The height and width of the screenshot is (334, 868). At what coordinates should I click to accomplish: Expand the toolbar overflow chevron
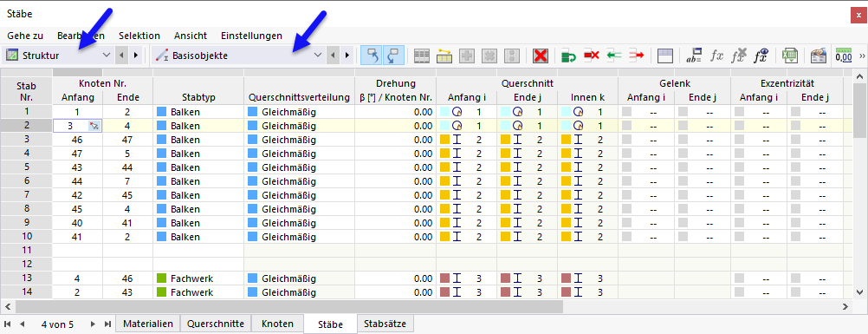click(x=861, y=56)
